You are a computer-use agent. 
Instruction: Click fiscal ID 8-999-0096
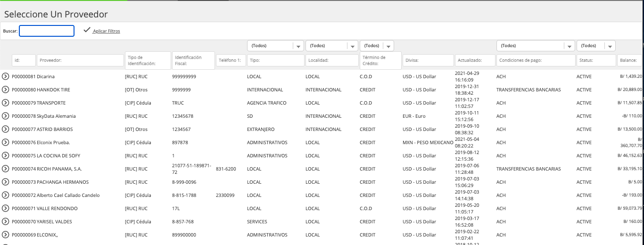184,182
